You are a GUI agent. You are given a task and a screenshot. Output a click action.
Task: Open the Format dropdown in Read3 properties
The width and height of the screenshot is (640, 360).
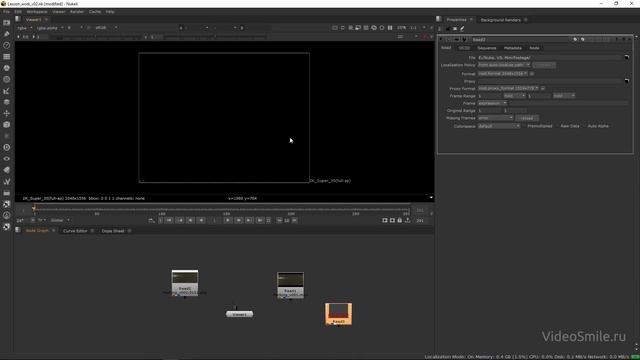click(503, 74)
